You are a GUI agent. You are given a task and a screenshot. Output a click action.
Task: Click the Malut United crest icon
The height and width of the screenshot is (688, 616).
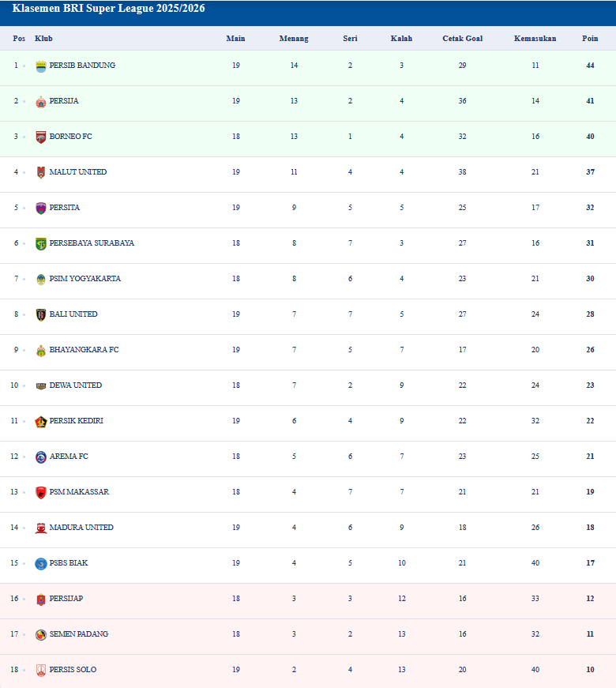click(x=41, y=173)
